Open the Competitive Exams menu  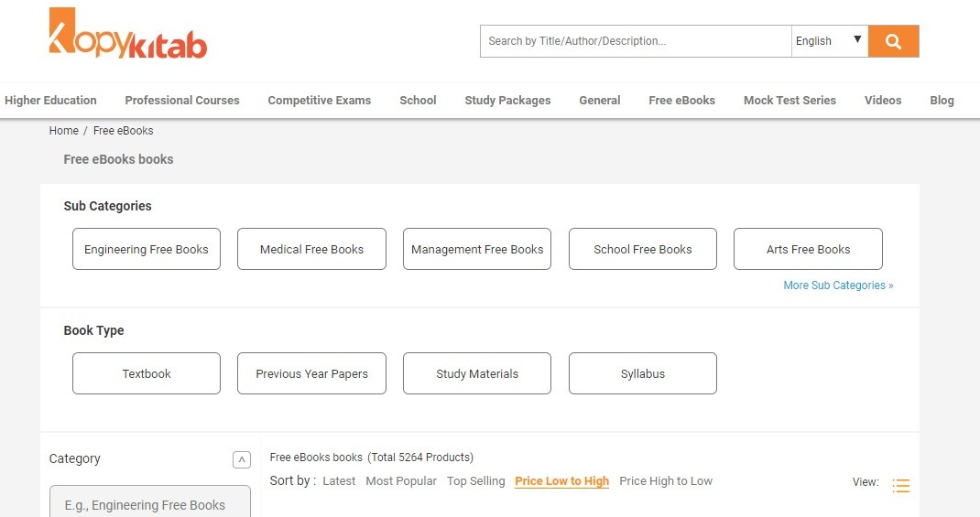[319, 101]
